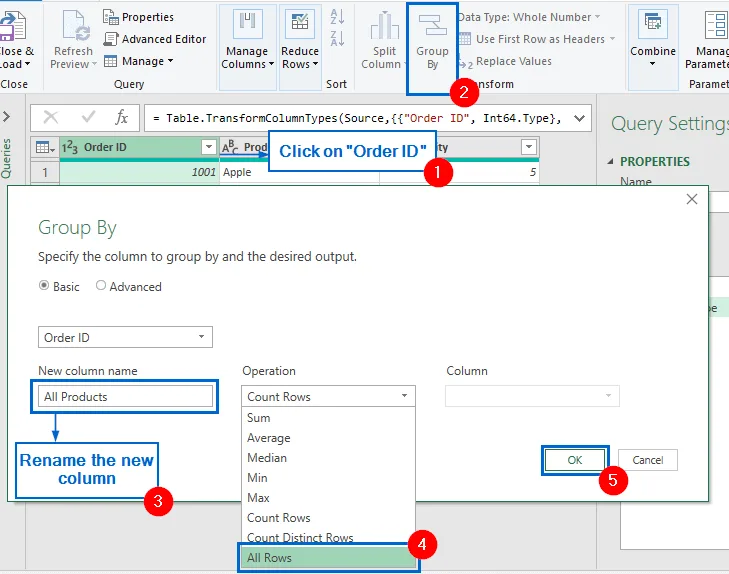Click the Apple cell
The width and height of the screenshot is (729, 574).
click(x=299, y=172)
